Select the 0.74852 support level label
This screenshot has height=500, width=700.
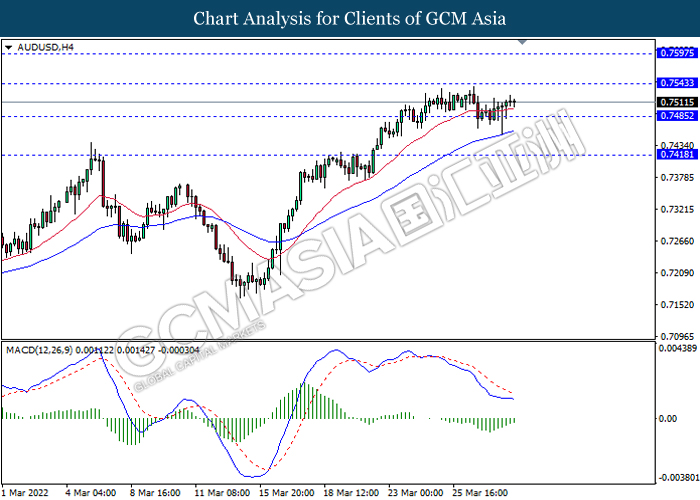tap(677, 116)
